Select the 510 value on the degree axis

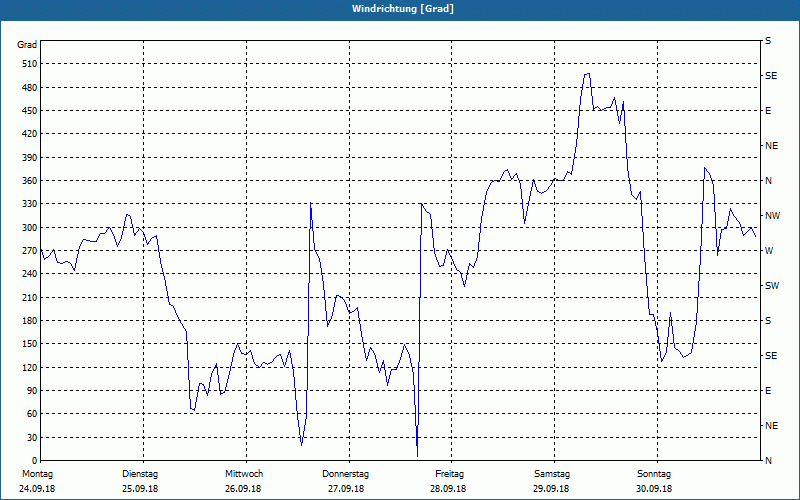coord(30,64)
